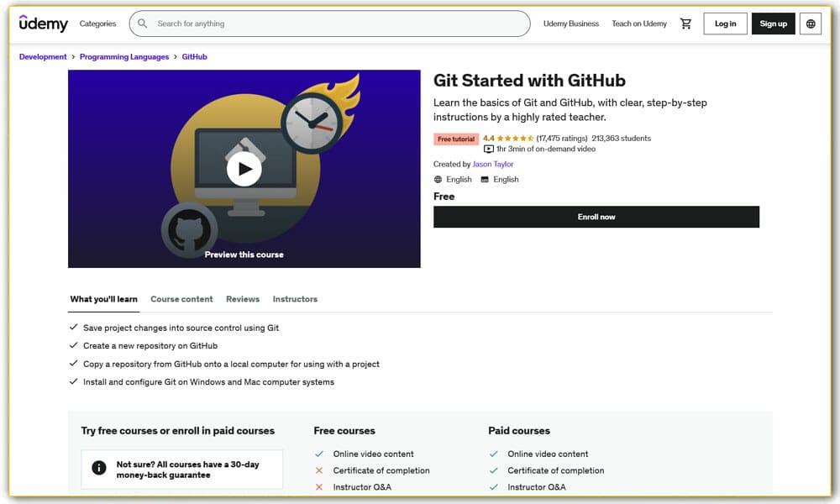The image size is (840, 504).
Task: Click the 4.4 star rating display
Action: (x=507, y=138)
